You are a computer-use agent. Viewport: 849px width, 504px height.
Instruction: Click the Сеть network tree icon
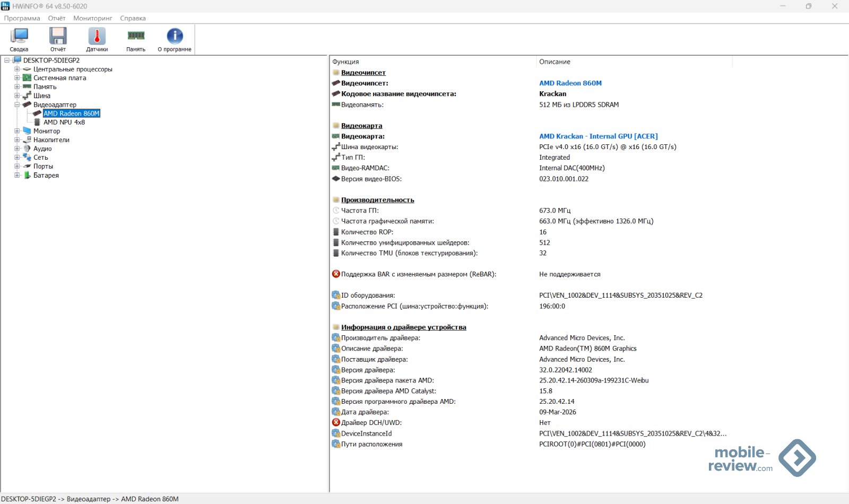(27, 157)
